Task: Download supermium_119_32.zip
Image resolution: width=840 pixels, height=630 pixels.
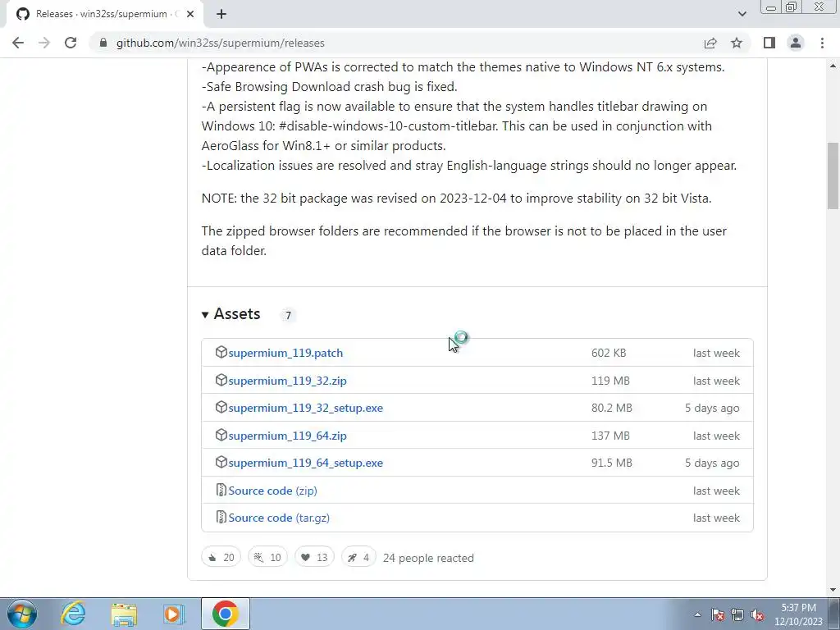Action: [288, 381]
